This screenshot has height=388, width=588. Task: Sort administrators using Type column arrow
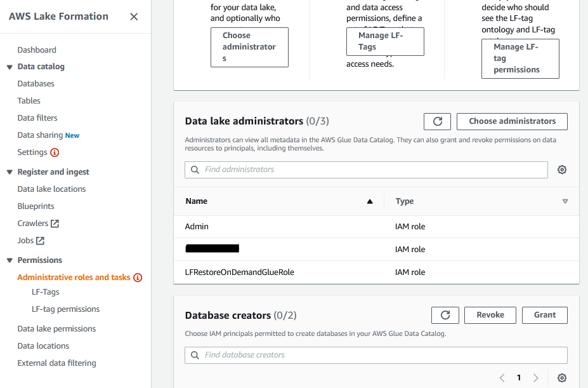565,201
